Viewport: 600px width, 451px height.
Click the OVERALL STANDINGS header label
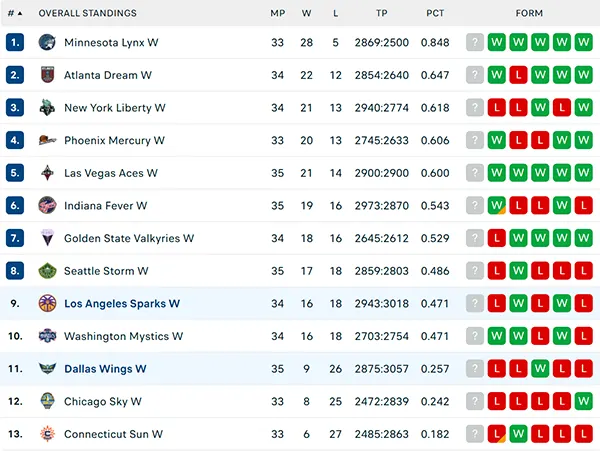[87, 13]
